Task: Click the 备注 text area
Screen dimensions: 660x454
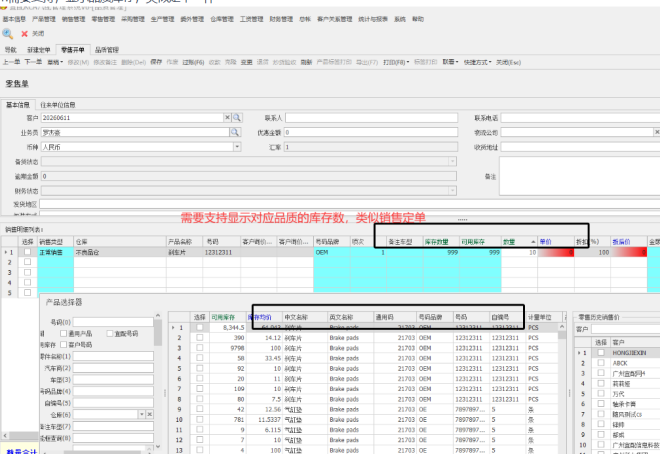Action: point(580,176)
